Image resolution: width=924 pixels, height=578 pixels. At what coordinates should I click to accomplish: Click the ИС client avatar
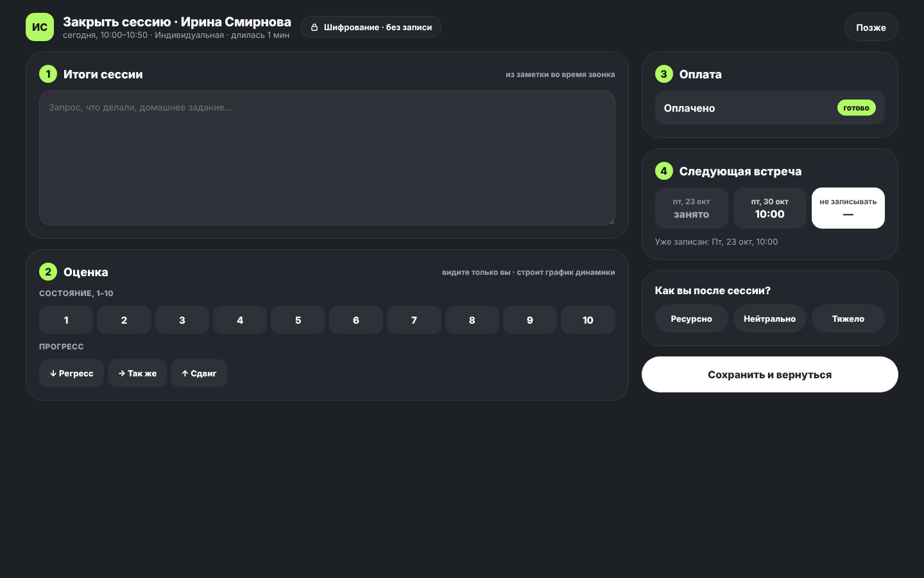[x=40, y=27]
